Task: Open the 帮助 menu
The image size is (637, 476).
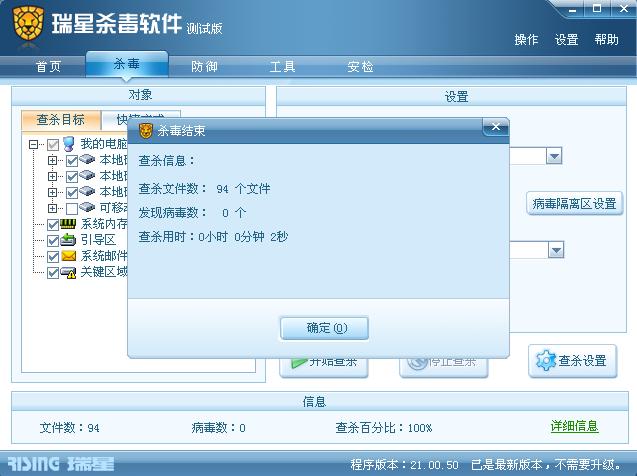Action: pos(606,39)
